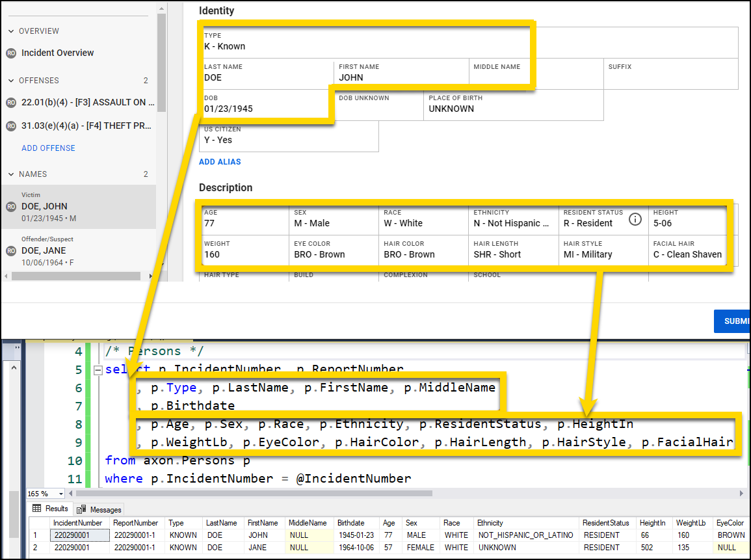751x560 pixels.
Task: Click the RO icon next to victim DOE, JOHN
Action: [10, 206]
